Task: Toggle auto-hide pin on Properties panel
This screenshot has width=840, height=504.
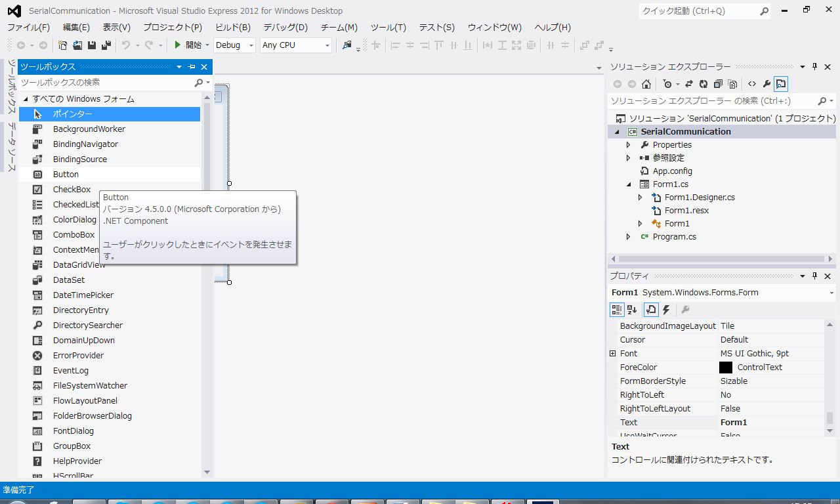Action: click(815, 276)
